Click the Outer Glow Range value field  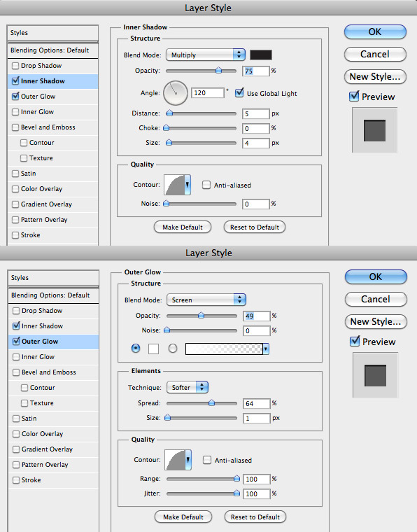256,479
